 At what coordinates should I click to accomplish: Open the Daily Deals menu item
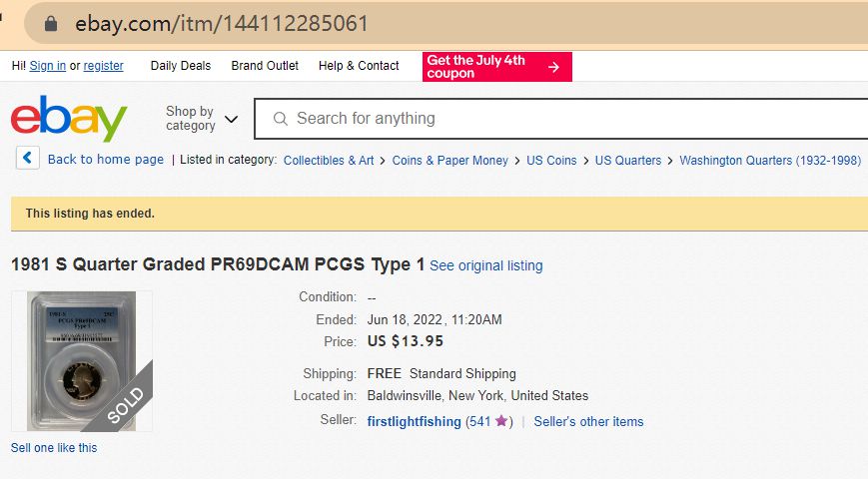click(x=181, y=66)
